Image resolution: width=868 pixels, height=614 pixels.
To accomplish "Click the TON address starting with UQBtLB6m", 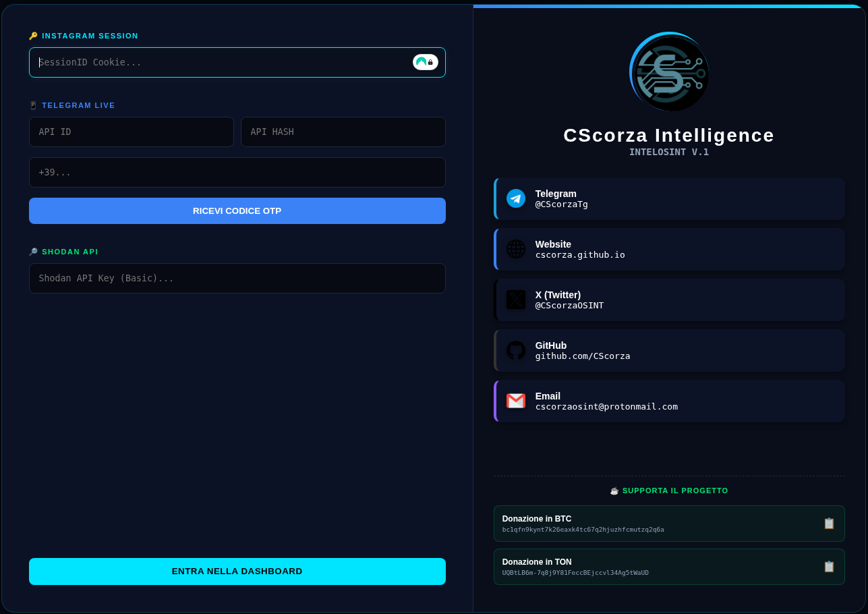I will (575, 573).
